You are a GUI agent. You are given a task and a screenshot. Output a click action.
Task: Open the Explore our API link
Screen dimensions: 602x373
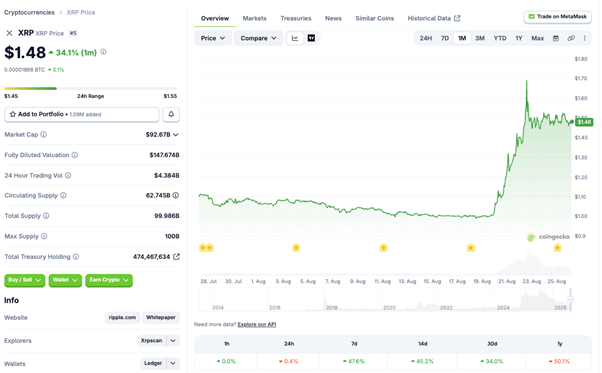click(x=256, y=324)
